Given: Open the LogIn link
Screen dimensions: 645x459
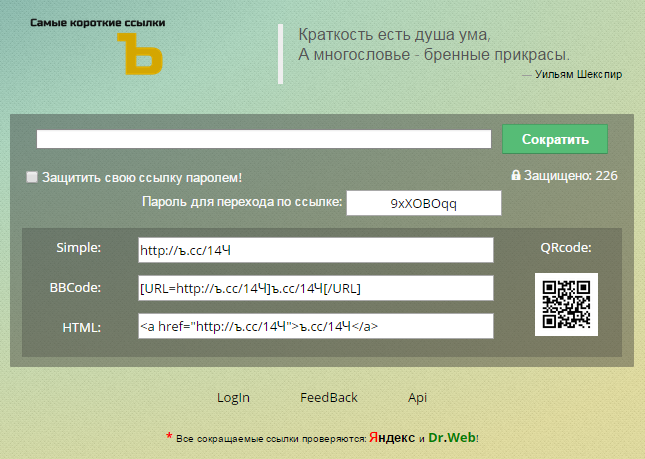Looking at the screenshot, I should pos(233,397).
